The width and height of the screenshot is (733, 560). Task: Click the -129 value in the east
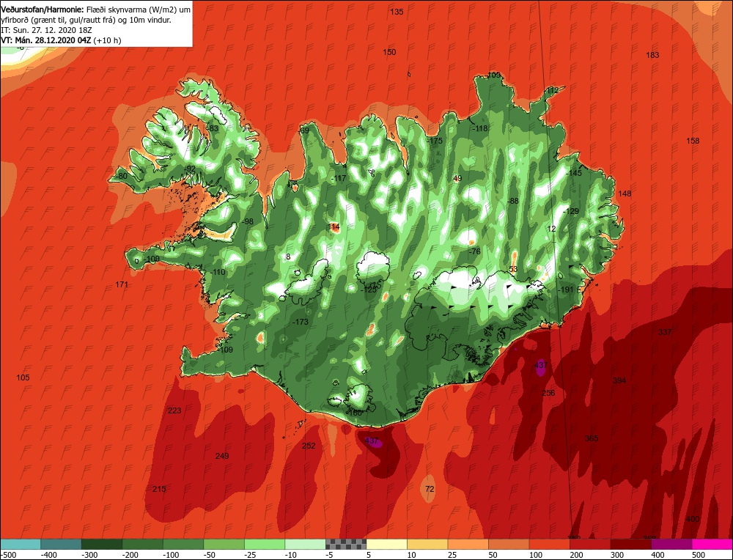point(571,211)
